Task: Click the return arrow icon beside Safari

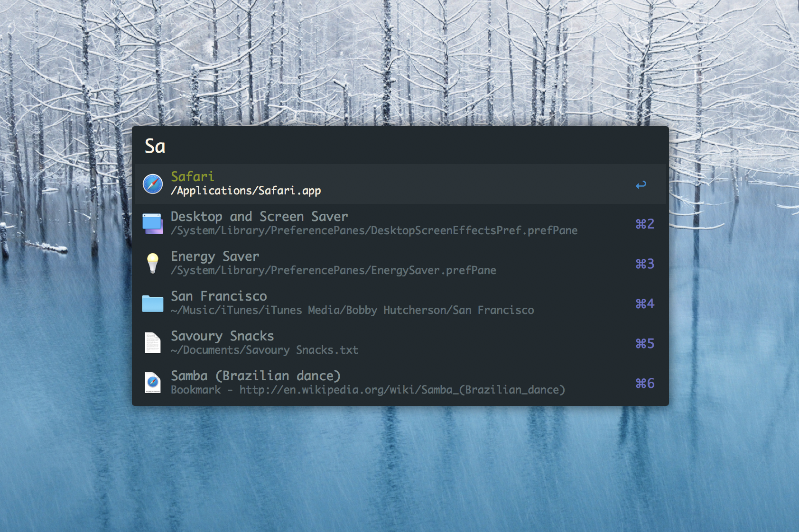Action: coord(641,184)
